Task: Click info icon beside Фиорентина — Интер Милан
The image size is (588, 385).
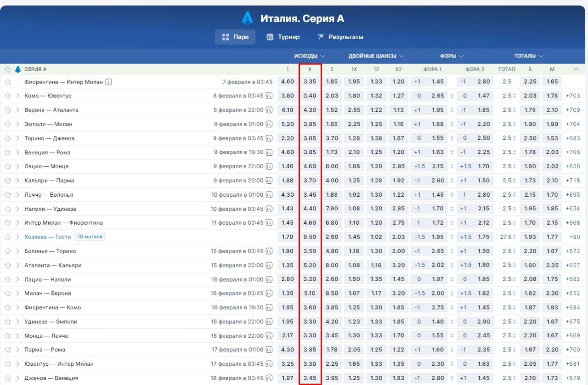Action: 109,82
